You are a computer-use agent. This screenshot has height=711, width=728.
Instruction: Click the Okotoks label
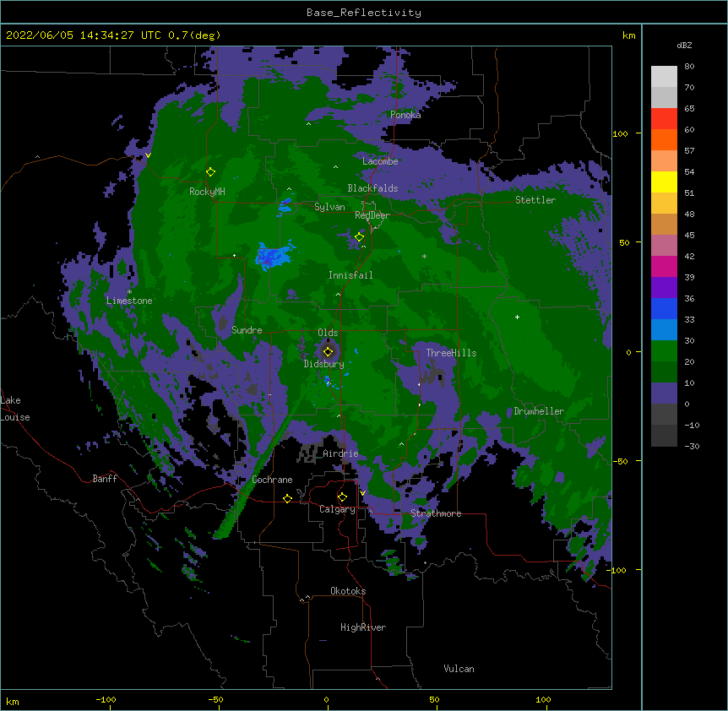pyautogui.click(x=348, y=591)
